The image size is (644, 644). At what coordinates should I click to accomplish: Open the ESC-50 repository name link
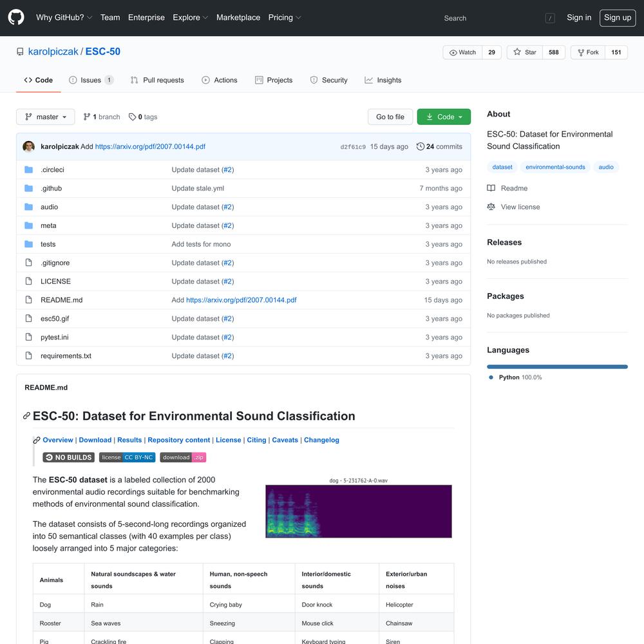[x=102, y=52]
